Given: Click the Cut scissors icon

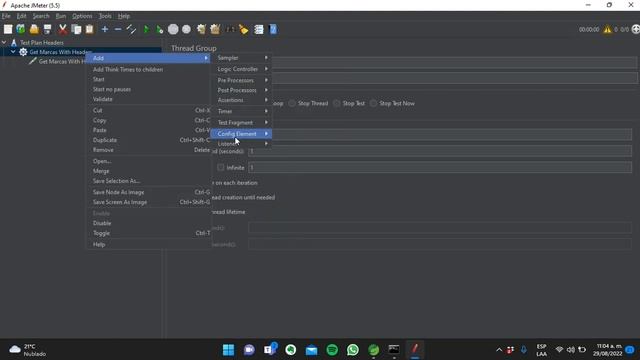Looking at the screenshot, I should (62, 29).
